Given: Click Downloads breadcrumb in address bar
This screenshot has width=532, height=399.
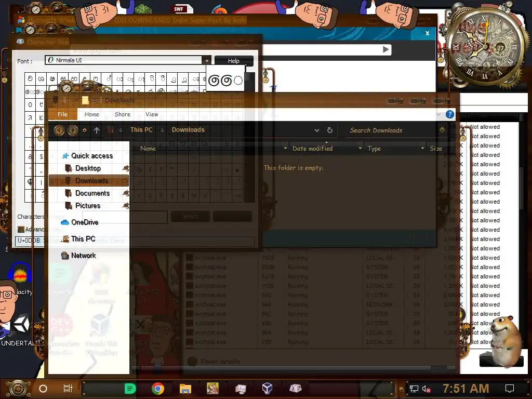Looking at the screenshot, I should click(188, 129).
